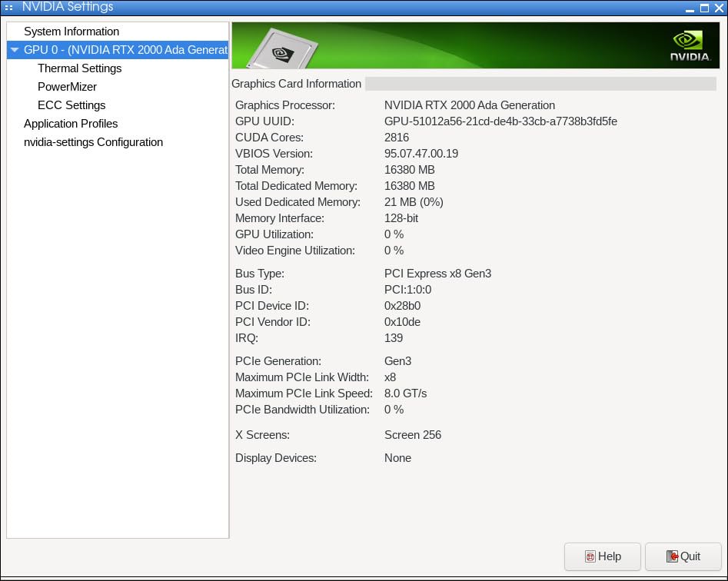Click Display Devices value None

(397, 459)
